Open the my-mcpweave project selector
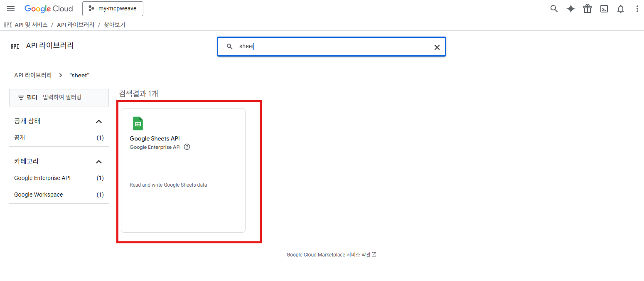 click(x=113, y=9)
